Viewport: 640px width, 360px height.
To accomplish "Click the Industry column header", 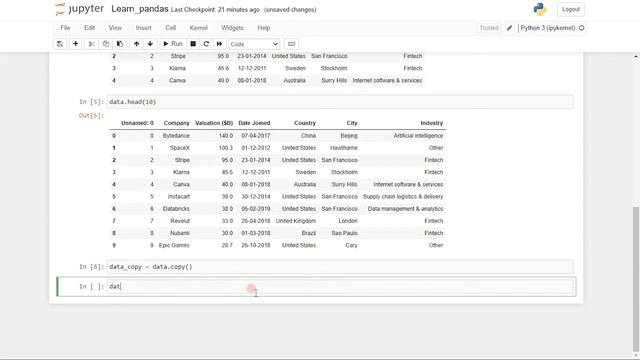I will point(431,123).
